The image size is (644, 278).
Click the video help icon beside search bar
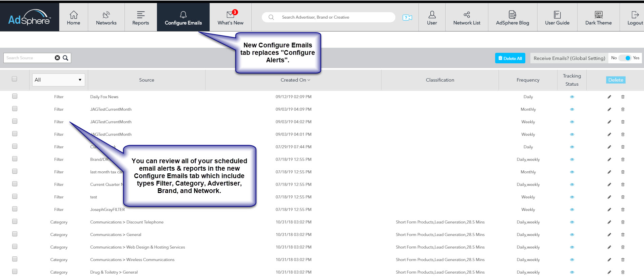tap(407, 18)
